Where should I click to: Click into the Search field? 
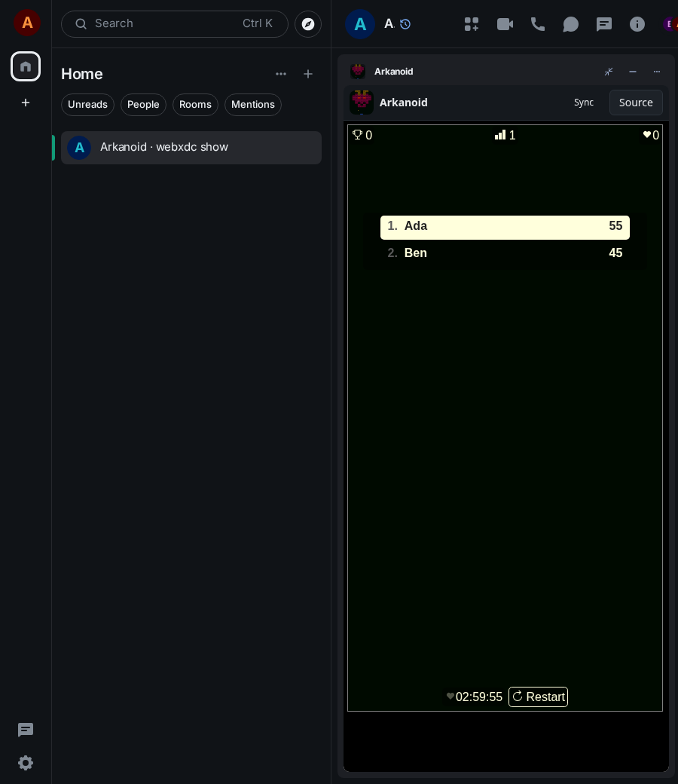pos(174,24)
